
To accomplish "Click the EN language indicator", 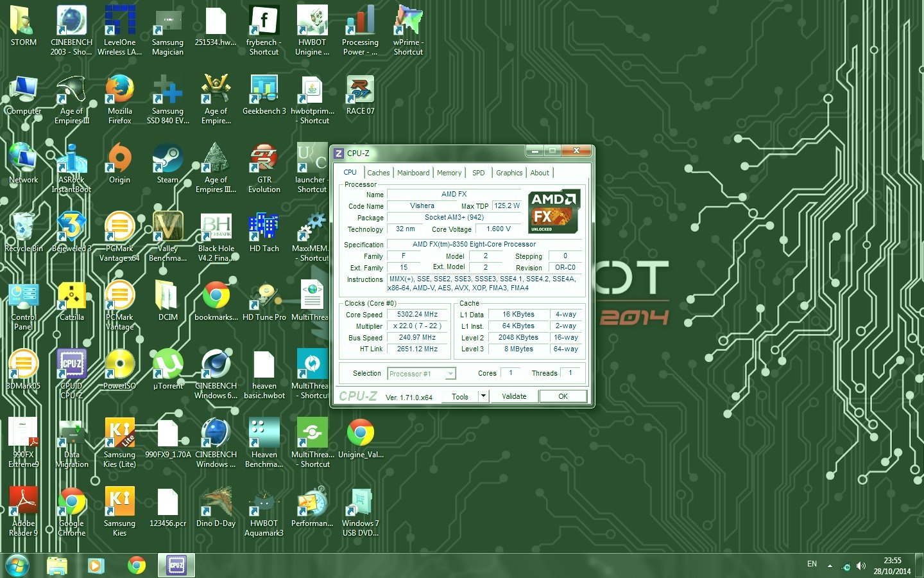I will click(x=812, y=564).
